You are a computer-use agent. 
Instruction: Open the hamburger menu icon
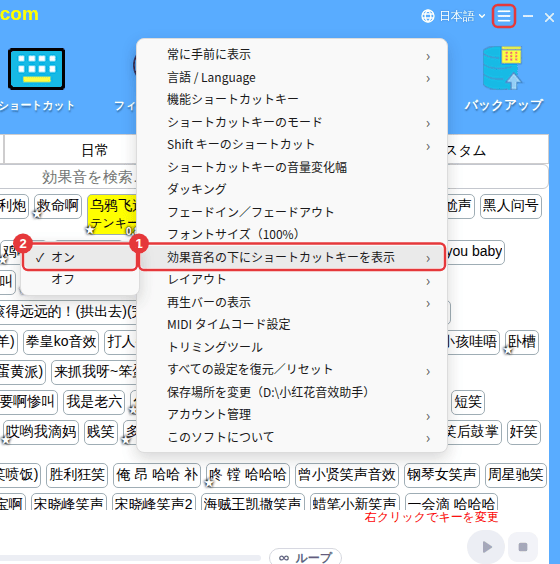pyautogui.click(x=504, y=16)
